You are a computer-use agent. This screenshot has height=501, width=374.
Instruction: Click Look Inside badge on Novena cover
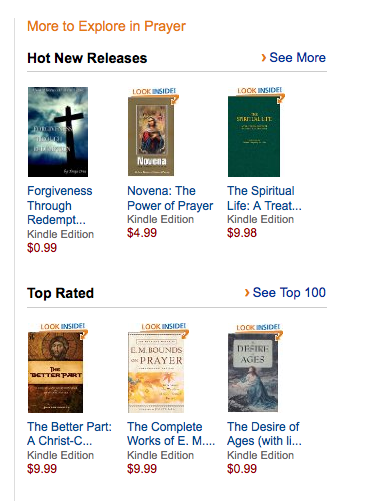click(x=154, y=91)
